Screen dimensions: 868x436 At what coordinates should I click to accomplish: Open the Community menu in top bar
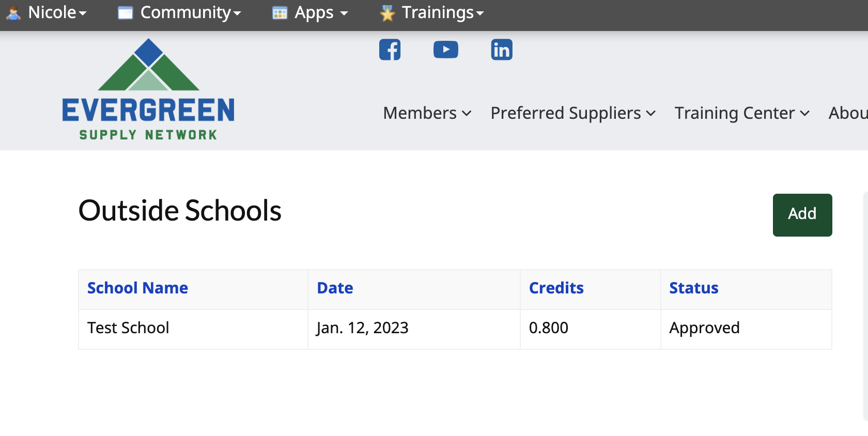(191, 12)
